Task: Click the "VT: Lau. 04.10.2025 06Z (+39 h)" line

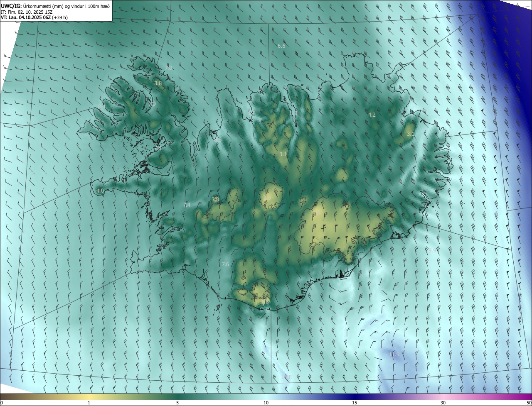Action: (x=34, y=17)
